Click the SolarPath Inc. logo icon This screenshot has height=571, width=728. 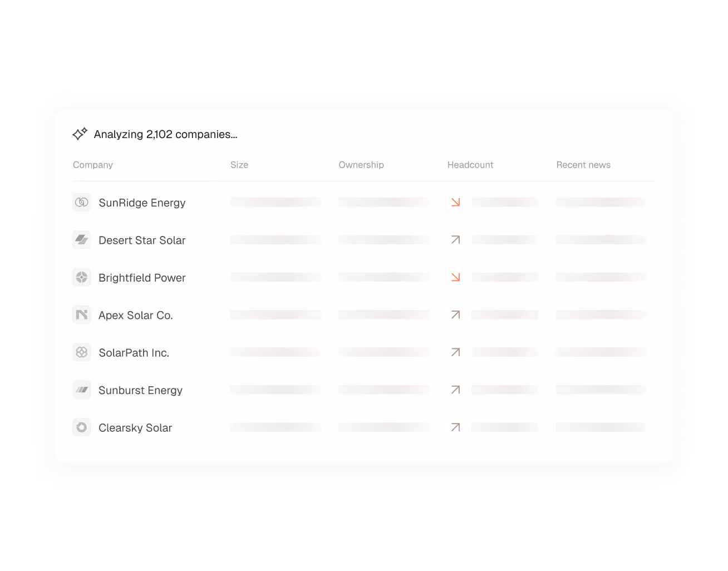pyautogui.click(x=82, y=352)
